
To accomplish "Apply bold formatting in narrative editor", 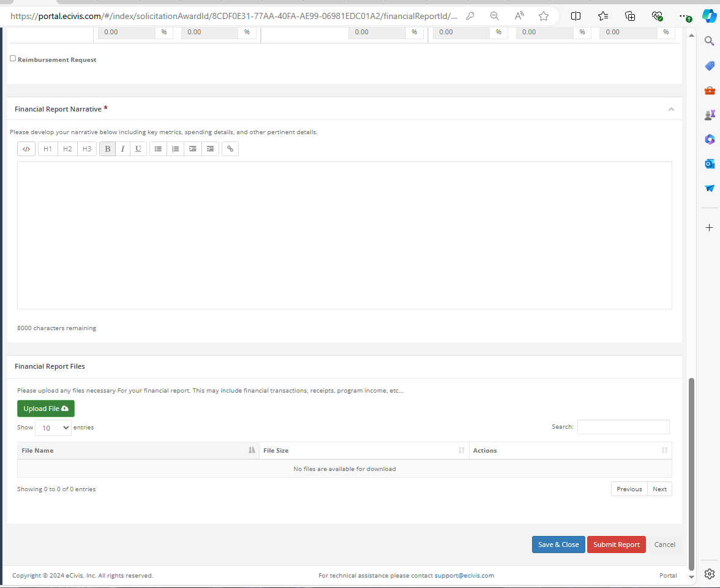I will pos(108,149).
